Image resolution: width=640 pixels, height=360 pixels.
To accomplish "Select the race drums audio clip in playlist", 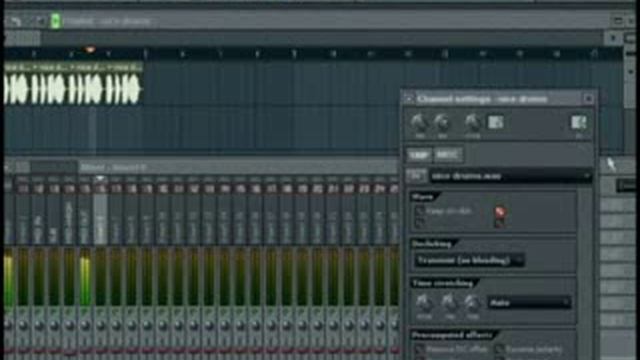I will (73, 84).
